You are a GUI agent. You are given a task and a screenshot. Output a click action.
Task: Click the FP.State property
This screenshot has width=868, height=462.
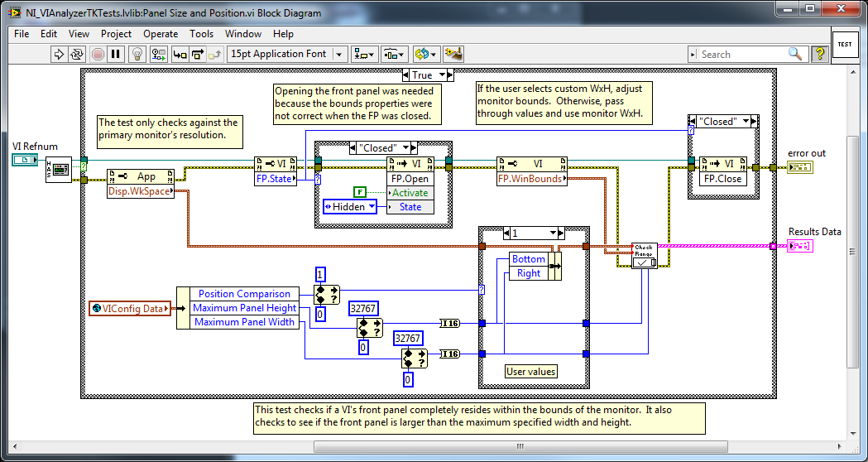click(x=276, y=178)
